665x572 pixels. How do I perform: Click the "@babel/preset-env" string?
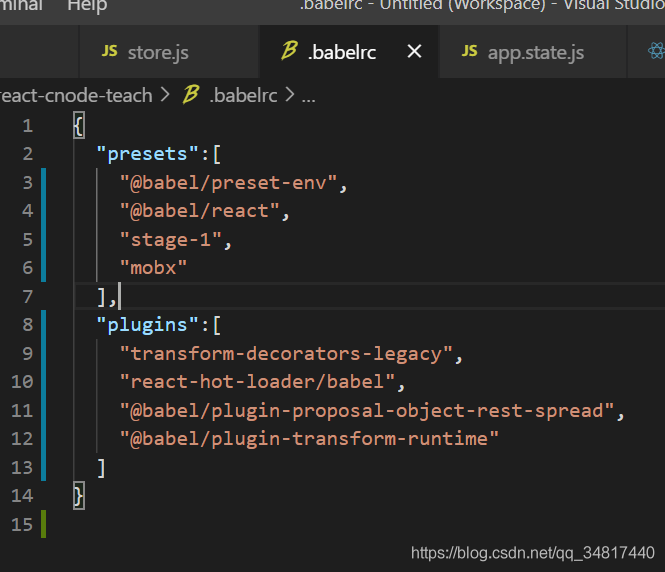[229, 183]
